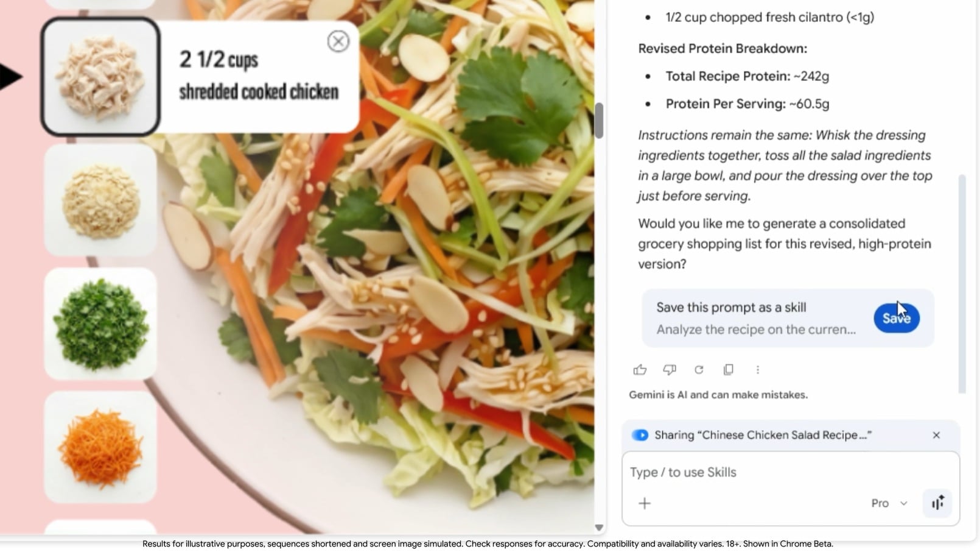Close the shredded cooked chicken tooltip
Viewport: 980px width, 555px height.
pos(338,41)
